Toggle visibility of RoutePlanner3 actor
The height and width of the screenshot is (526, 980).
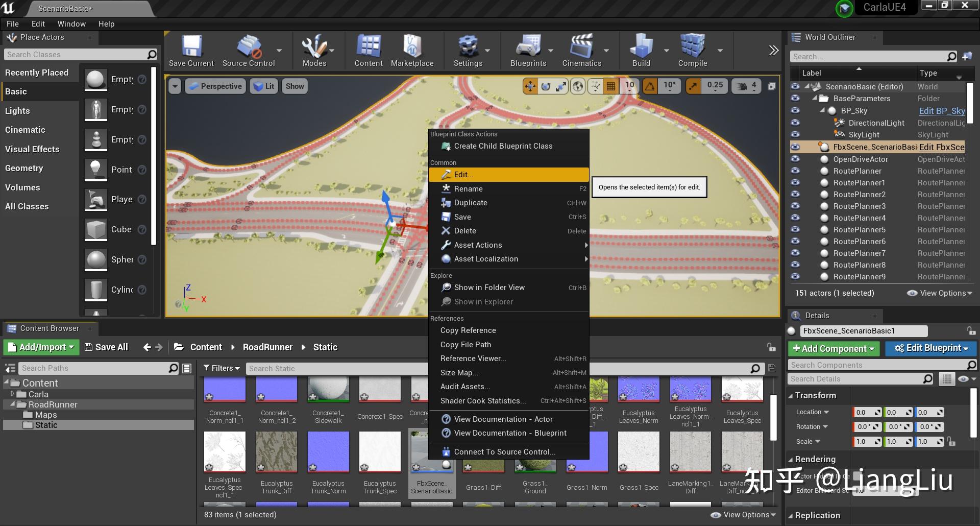pos(795,206)
